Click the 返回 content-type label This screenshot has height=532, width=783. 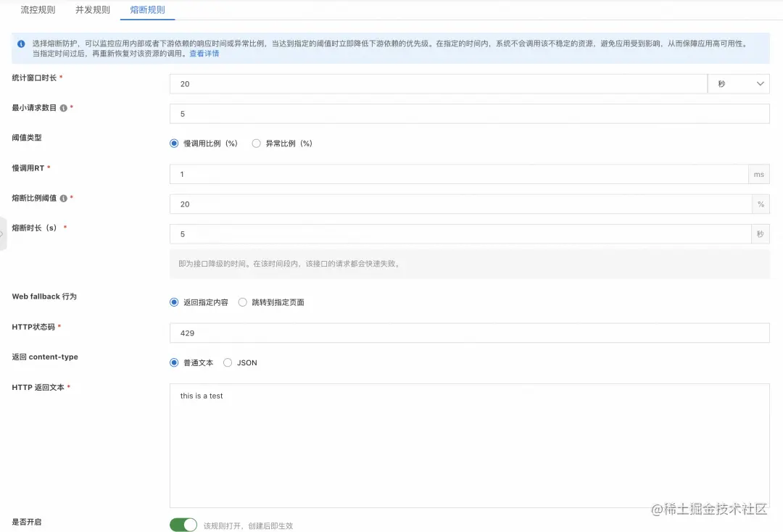pos(45,357)
